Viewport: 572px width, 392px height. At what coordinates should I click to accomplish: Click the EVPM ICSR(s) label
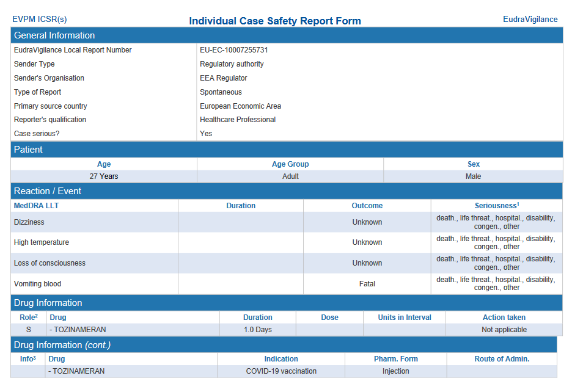click(40, 20)
